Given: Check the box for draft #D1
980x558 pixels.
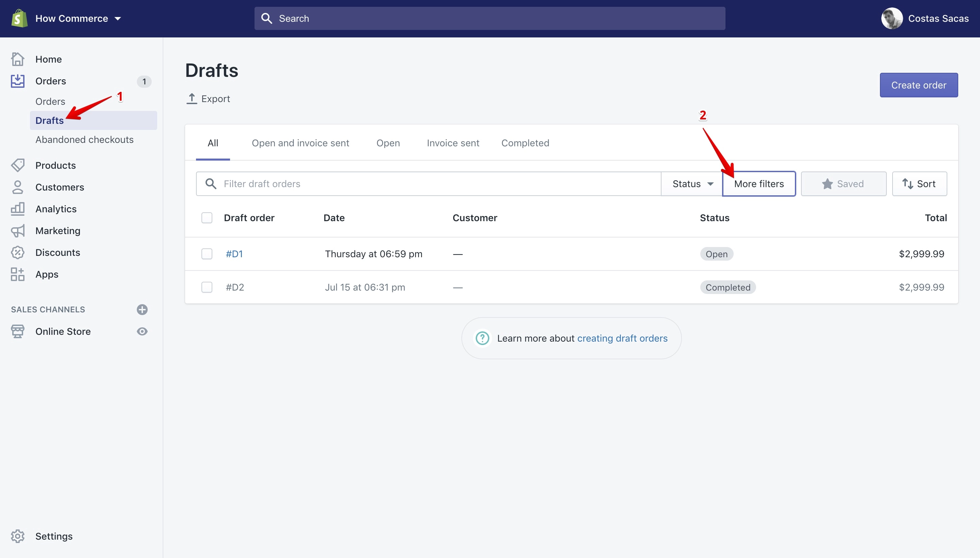Looking at the screenshot, I should coord(207,254).
